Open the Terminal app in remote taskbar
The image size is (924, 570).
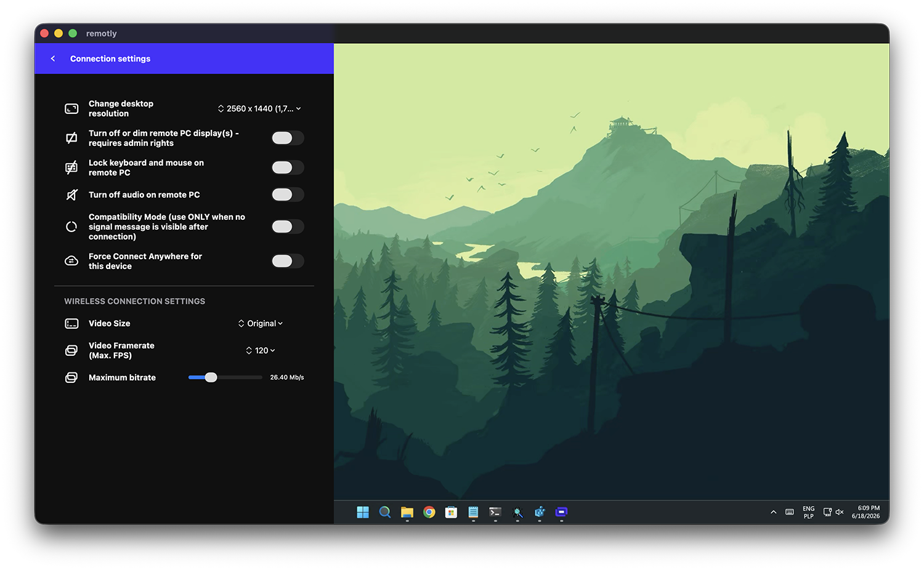click(495, 512)
